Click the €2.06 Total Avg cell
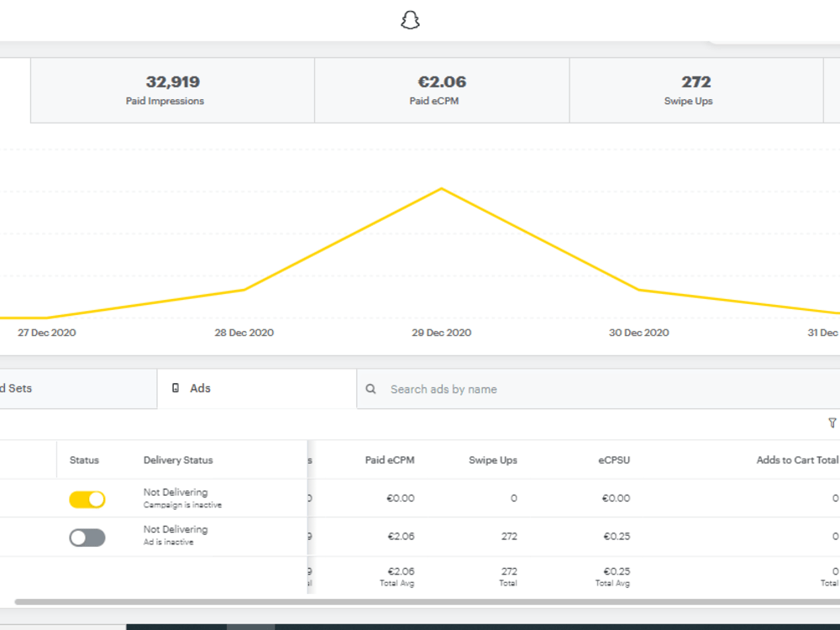Screen dimensions: 840x630 pyautogui.click(x=397, y=576)
